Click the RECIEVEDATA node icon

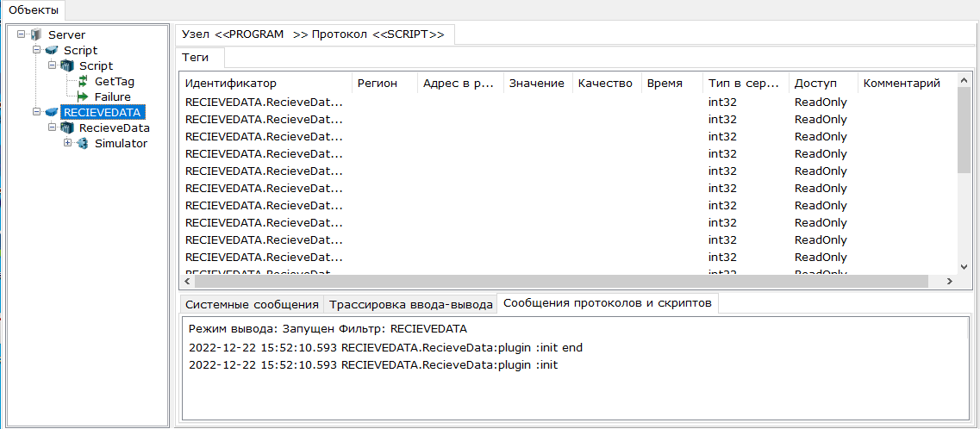click(x=52, y=112)
